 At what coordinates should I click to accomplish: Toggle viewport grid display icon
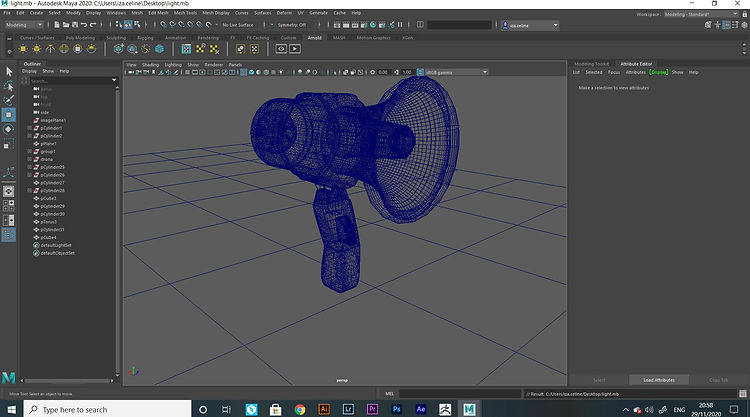pyautogui.click(x=188, y=72)
